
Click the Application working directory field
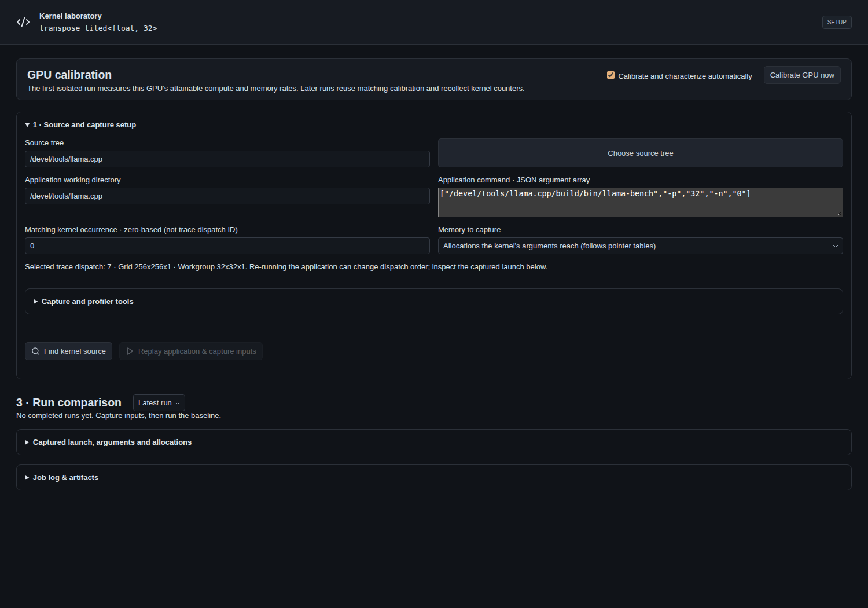point(227,196)
